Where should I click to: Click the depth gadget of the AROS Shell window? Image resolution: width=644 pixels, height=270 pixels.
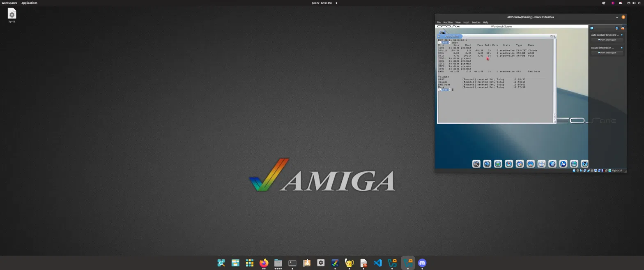coord(554,36)
